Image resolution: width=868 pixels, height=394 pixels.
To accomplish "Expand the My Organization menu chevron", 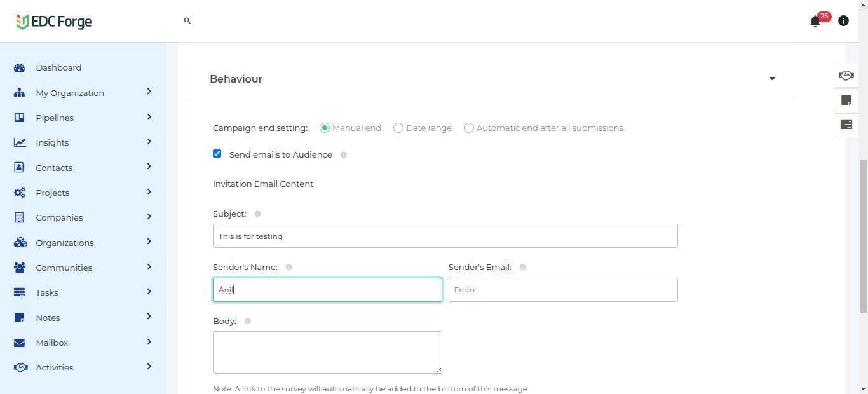I will [x=149, y=92].
